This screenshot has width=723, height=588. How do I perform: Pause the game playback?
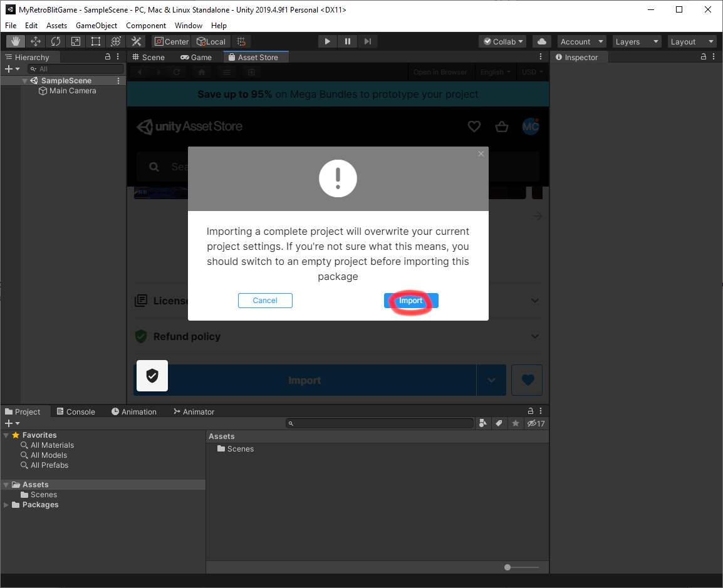click(347, 41)
